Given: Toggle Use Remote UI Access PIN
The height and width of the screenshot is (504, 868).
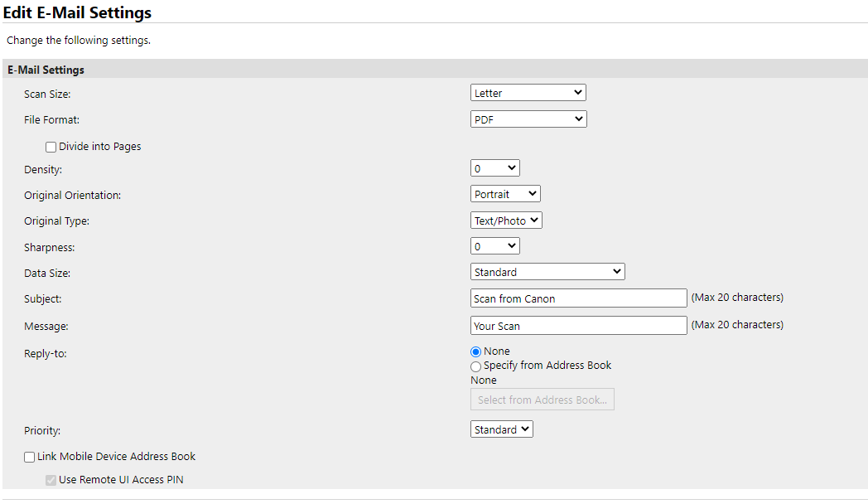Looking at the screenshot, I should click(51, 479).
